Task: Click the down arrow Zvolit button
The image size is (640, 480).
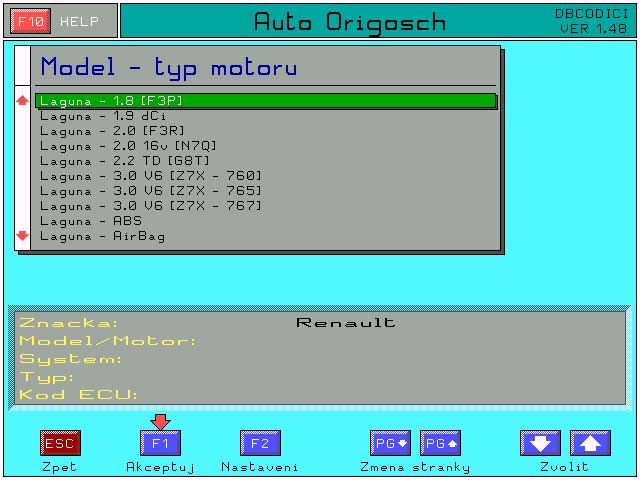Action: coord(540,443)
